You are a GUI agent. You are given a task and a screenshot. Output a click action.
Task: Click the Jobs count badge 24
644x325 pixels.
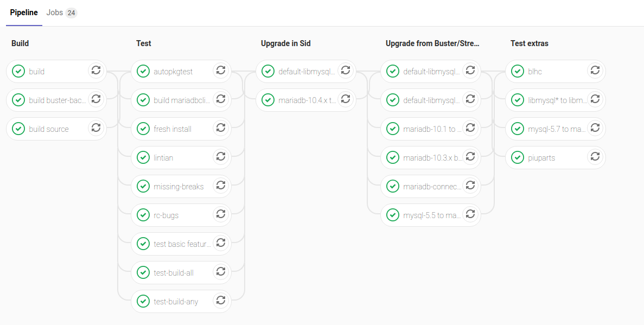[71, 13]
